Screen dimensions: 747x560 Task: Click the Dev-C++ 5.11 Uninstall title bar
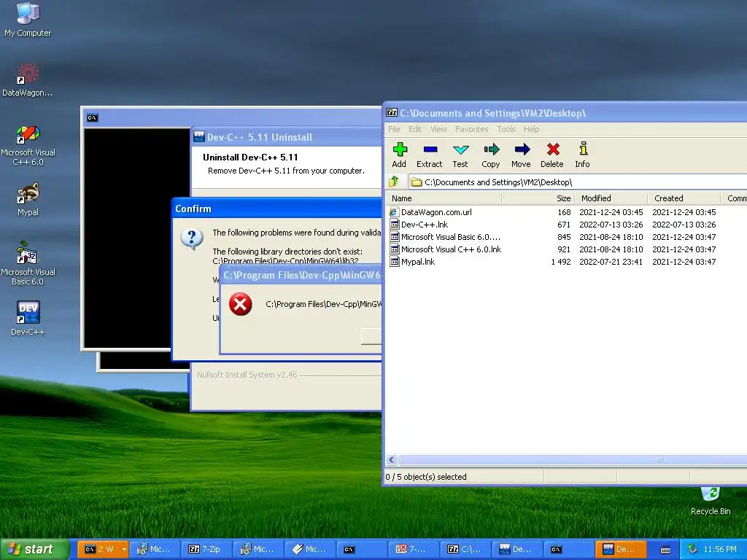coord(286,137)
